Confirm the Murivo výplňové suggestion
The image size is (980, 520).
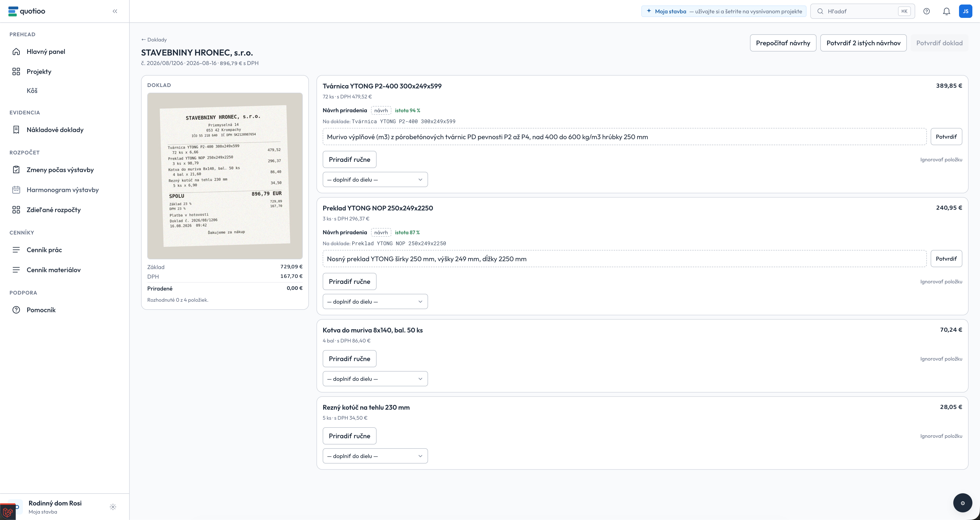click(946, 137)
